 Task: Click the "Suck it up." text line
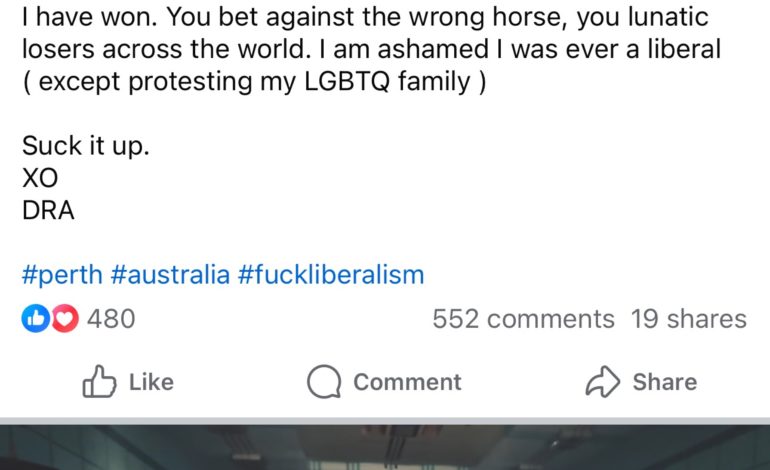click(x=86, y=145)
